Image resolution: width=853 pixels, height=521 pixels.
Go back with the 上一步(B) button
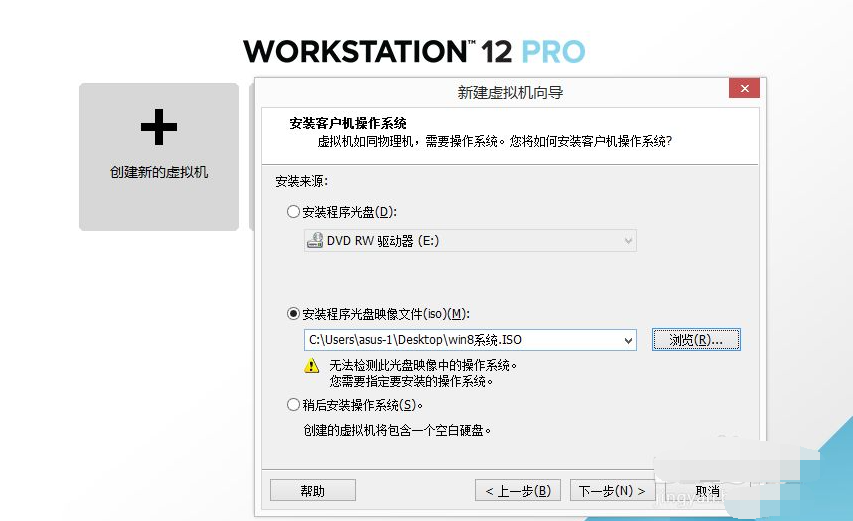(516, 491)
